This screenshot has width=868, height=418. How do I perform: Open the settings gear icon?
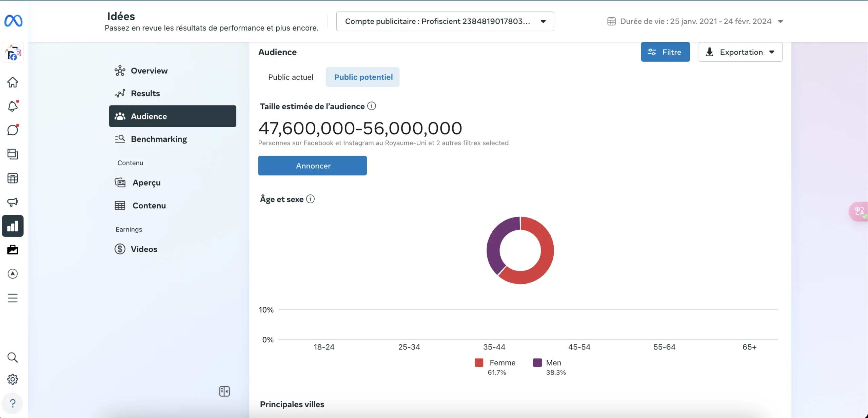(x=13, y=379)
